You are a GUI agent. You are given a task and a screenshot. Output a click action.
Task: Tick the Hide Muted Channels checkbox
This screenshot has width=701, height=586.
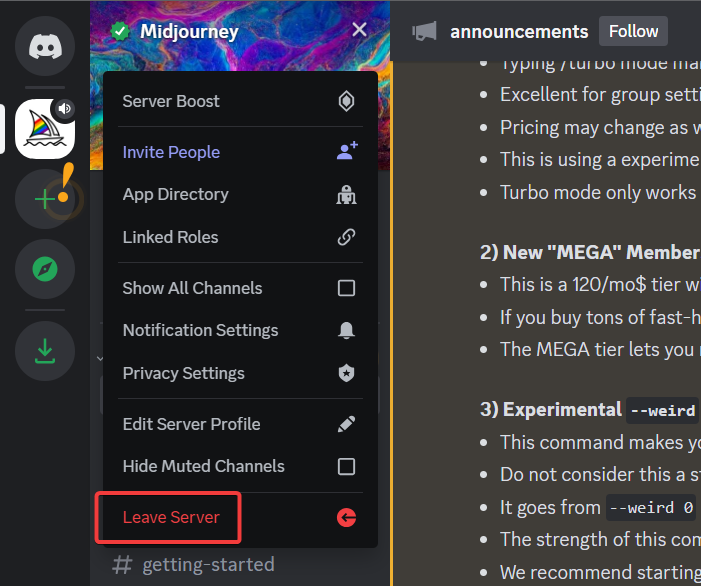click(346, 467)
